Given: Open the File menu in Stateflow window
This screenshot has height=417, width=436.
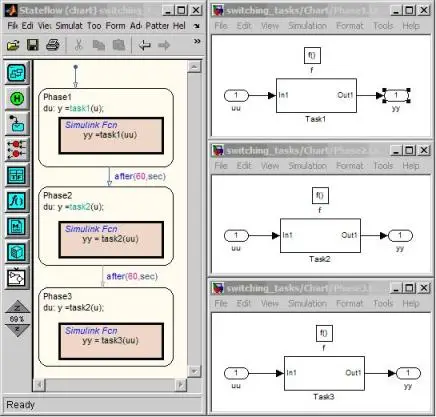Looking at the screenshot, I should (x=13, y=26).
